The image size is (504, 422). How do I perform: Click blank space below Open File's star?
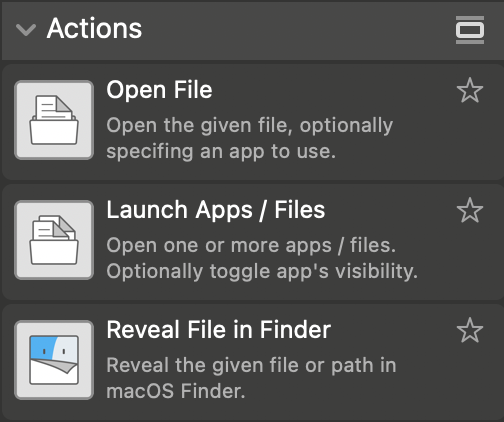tap(470, 140)
